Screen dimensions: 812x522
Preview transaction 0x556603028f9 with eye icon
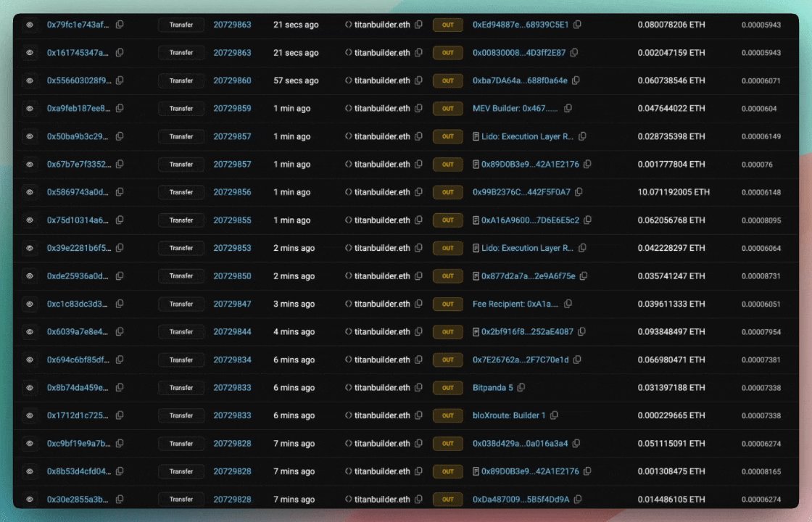tap(30, 80)
